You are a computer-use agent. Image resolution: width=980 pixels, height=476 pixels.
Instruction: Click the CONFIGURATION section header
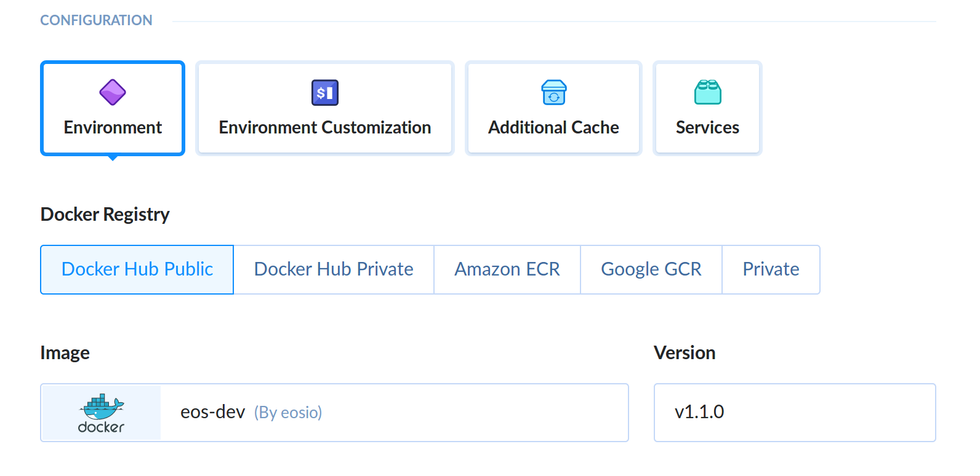click(x=96, y=20)
